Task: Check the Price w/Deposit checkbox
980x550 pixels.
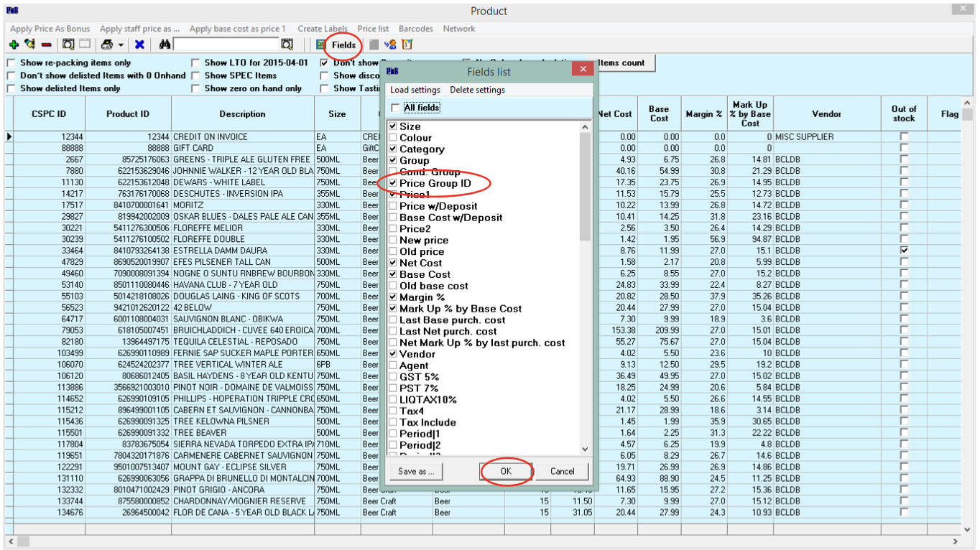Action: (392, 206)
